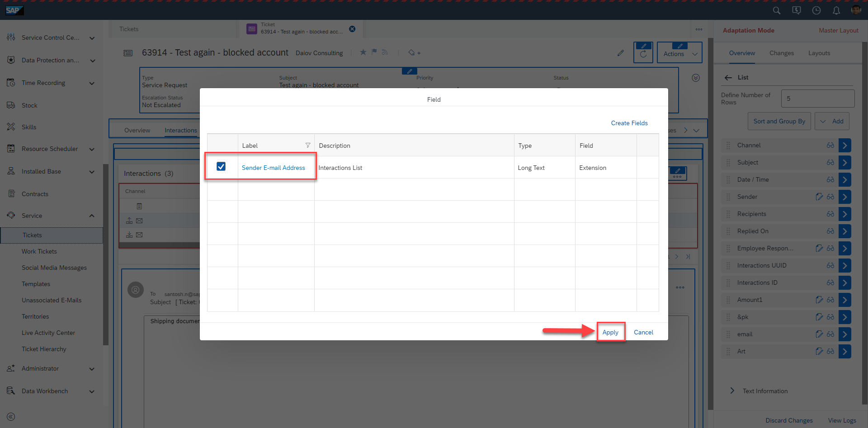Open details arrow for Sender field
This screenshot has height=428, width=868.
click(x=844, y=197)
